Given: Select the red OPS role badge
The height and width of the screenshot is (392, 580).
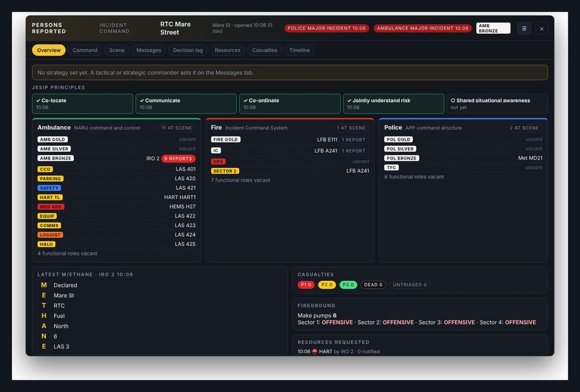Looking at the screenshot, I should tap(218, 162).
